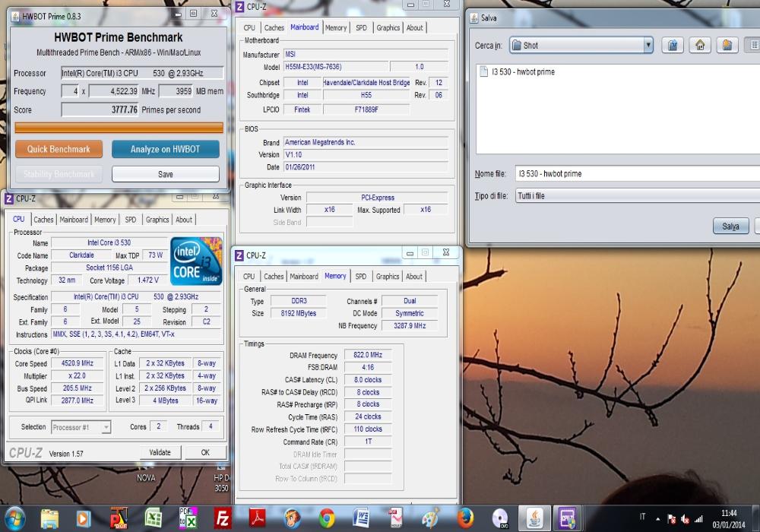Select 'I3 530 - hwbot prime' file entry

coord(523,71)
